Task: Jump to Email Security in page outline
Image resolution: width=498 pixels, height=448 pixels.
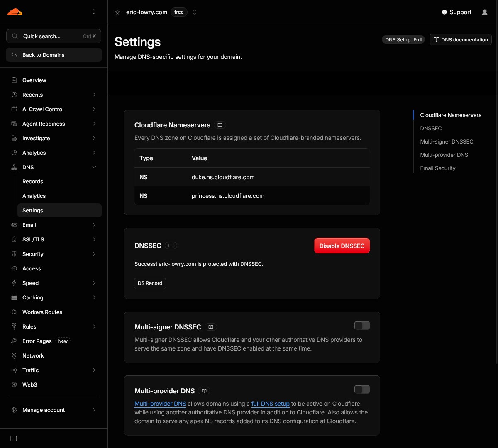Action: [438, 168]
